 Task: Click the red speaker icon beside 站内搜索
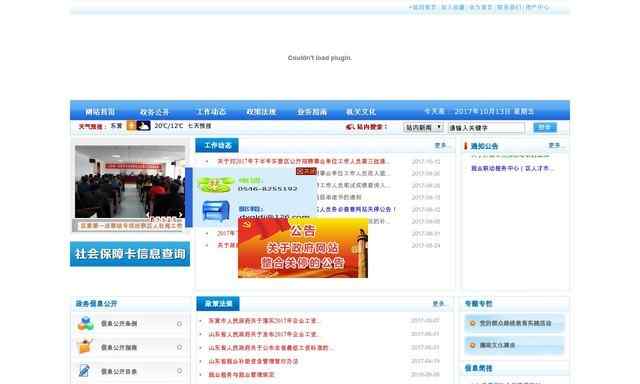pos(350,127)
